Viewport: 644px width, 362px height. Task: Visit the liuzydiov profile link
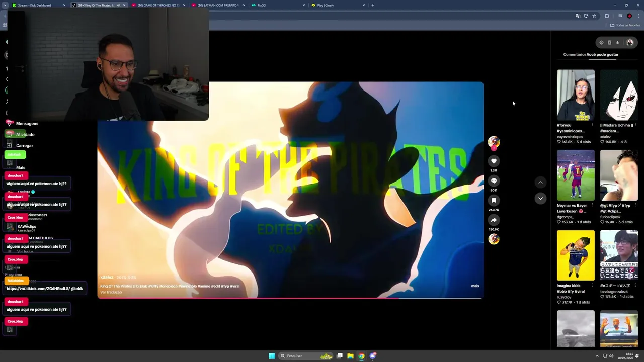pos(564,297)
